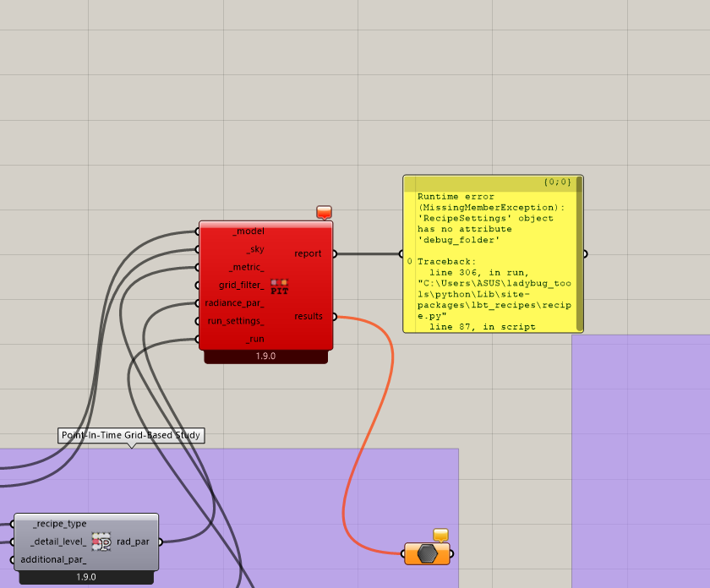This screenshot has width=710, height=588.
Task: Click the grid_filter_ input label
Action: pyautogui.click(x=241, y=286)
